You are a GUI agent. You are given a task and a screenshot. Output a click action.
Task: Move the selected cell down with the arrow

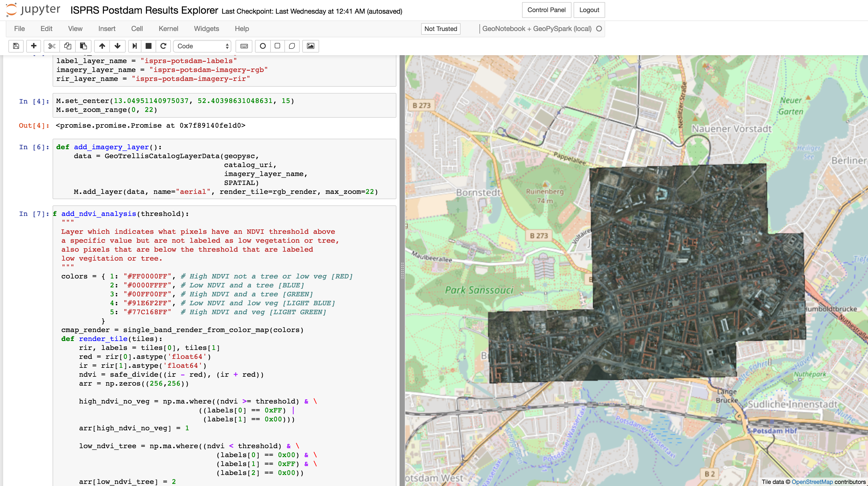[118, 46]
